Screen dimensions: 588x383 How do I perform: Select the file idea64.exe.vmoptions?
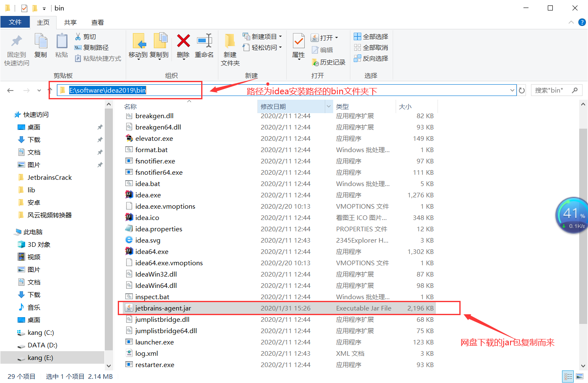169,263
